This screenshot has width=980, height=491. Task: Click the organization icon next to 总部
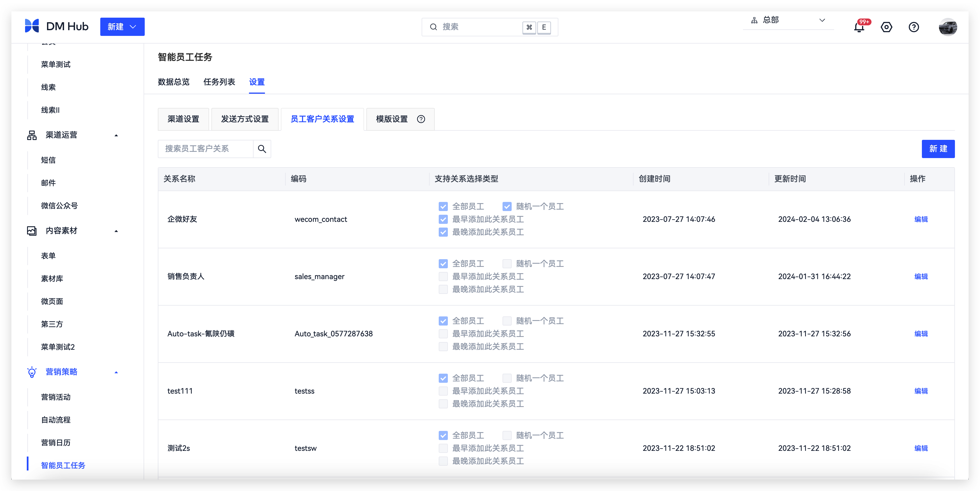(x=754, y=20)
